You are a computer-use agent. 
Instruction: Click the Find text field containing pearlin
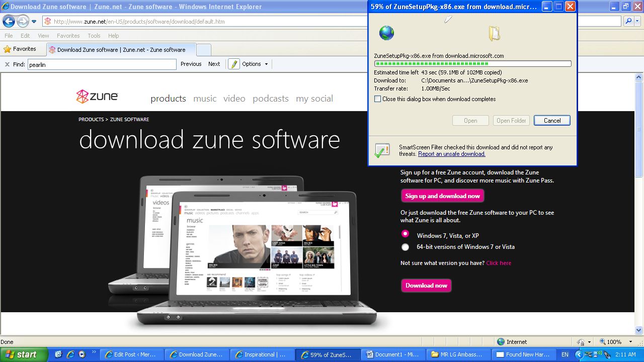click(x=102, y=64)
